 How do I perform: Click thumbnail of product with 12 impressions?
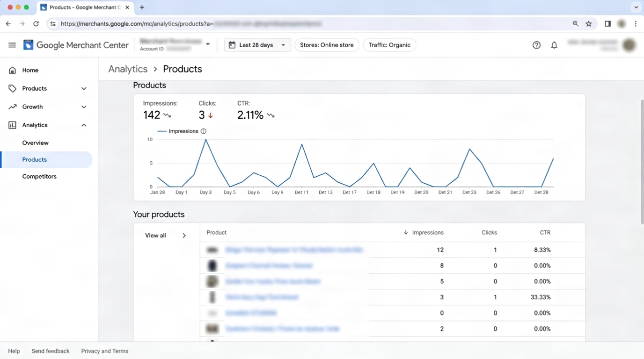click(212, 250)
